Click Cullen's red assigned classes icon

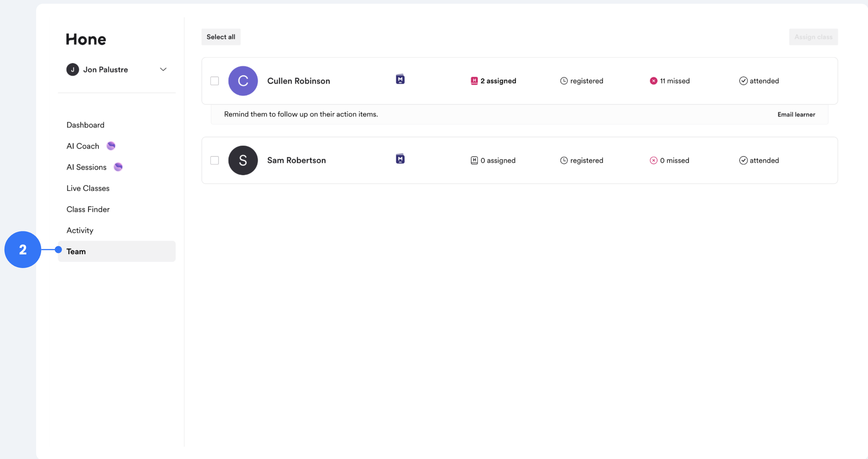[474, 81]
